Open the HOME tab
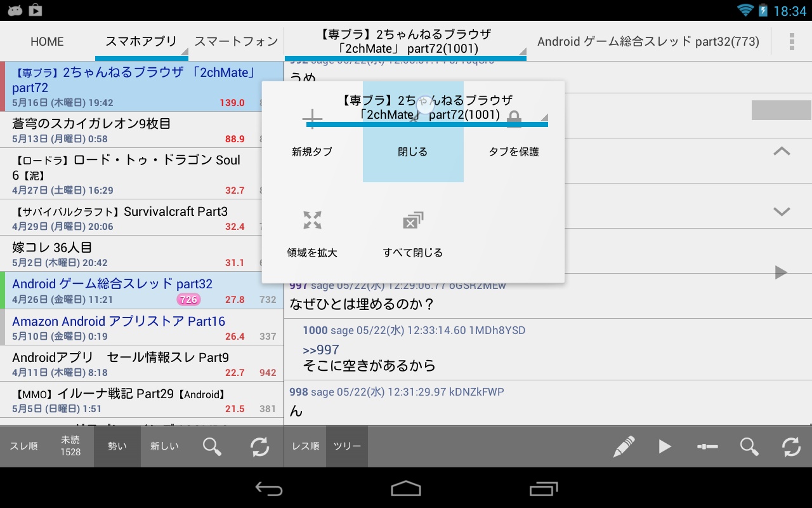Image resolution: width=812 pixels, height=508 pixels. pos(47,41)
